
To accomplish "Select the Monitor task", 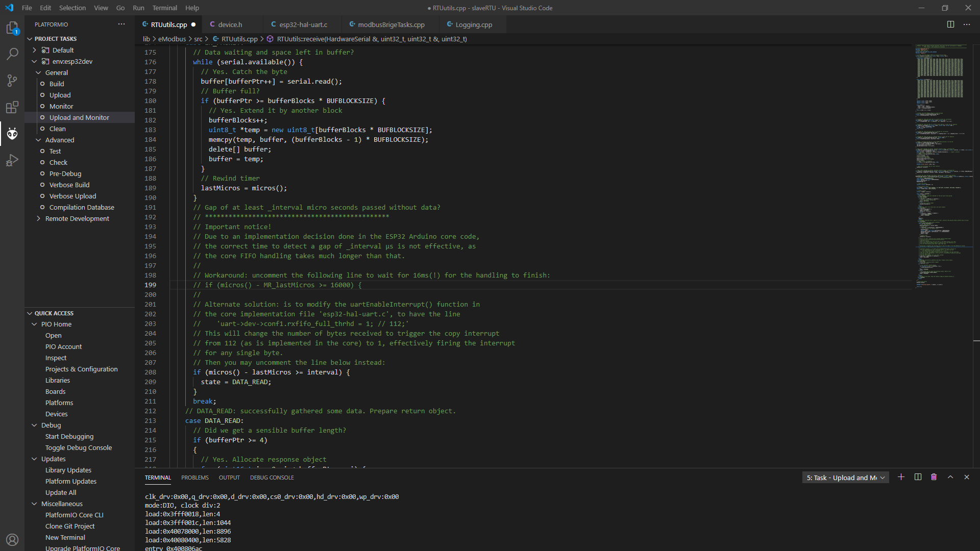I will coord(61,106).
